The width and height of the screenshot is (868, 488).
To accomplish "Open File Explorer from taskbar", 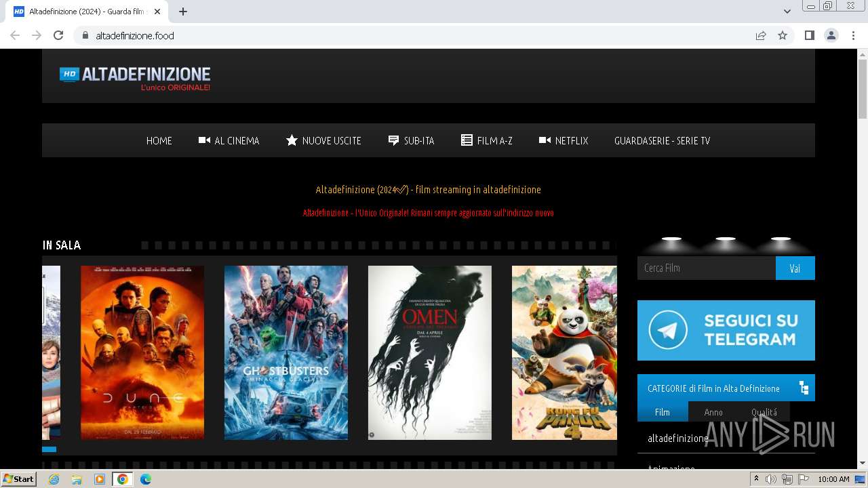I will (77, 479).
